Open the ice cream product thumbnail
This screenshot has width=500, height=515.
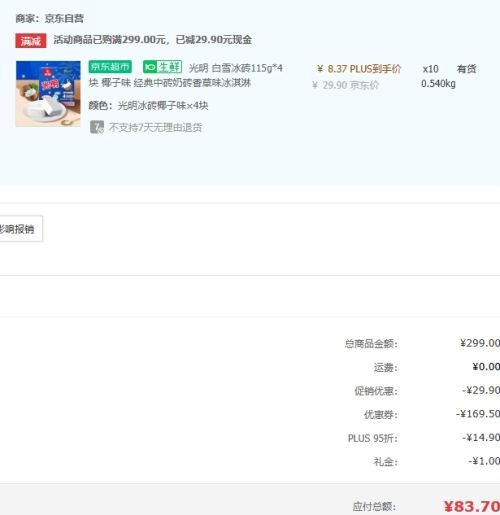pyautogui.click(x=48, y=94)
